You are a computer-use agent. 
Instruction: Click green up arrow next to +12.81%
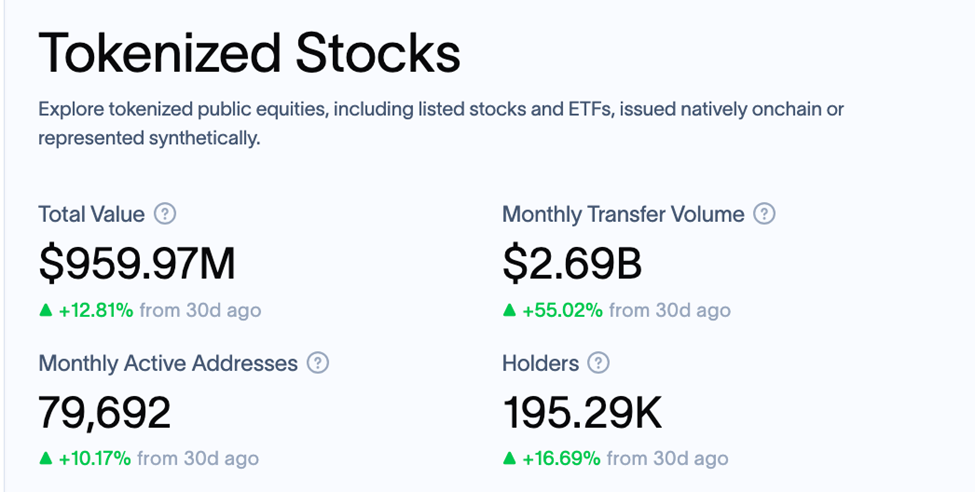coord(46,310)
